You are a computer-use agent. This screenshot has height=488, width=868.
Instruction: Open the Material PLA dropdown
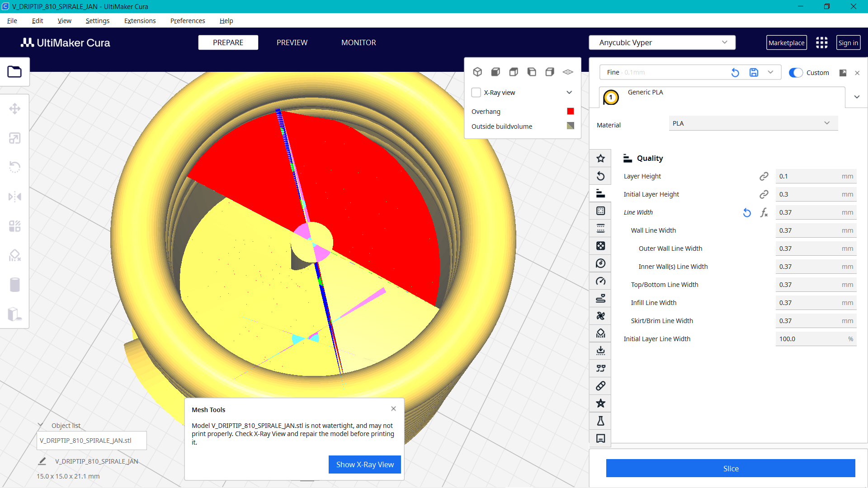click(752, 123)
